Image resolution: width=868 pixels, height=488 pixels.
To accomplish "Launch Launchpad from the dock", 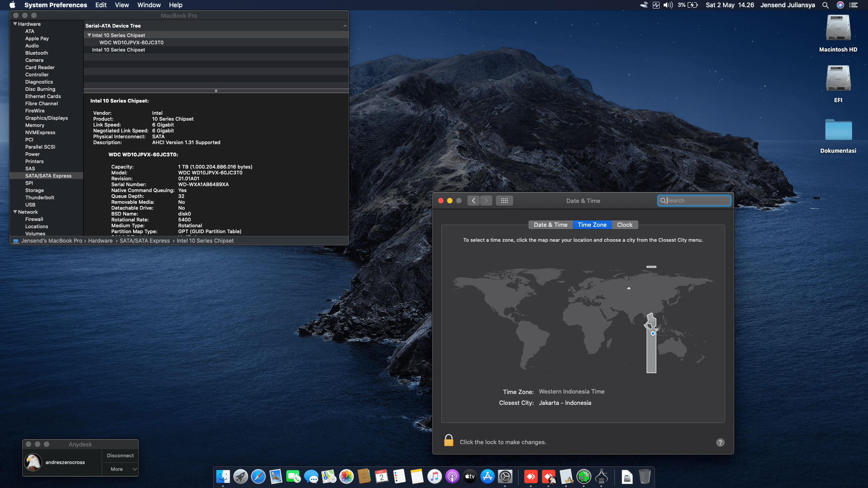I will pyautogui.click(x=241, y=477).
